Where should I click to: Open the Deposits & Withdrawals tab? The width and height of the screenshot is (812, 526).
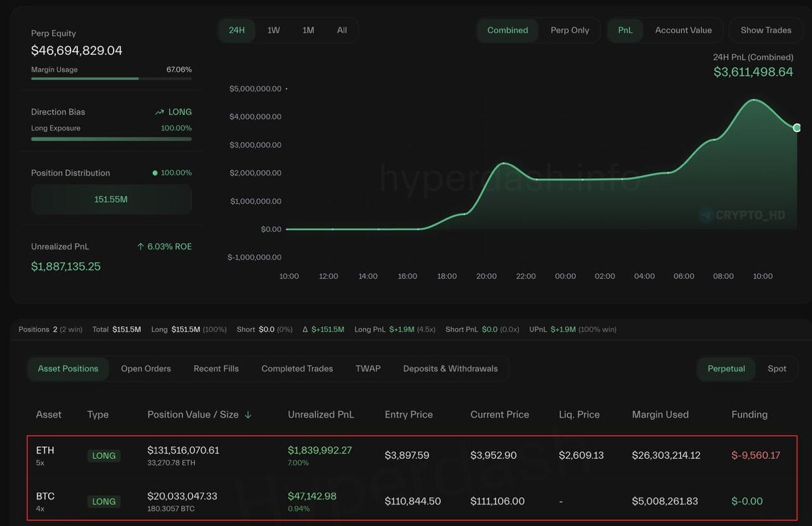click(x=451, y=369)
